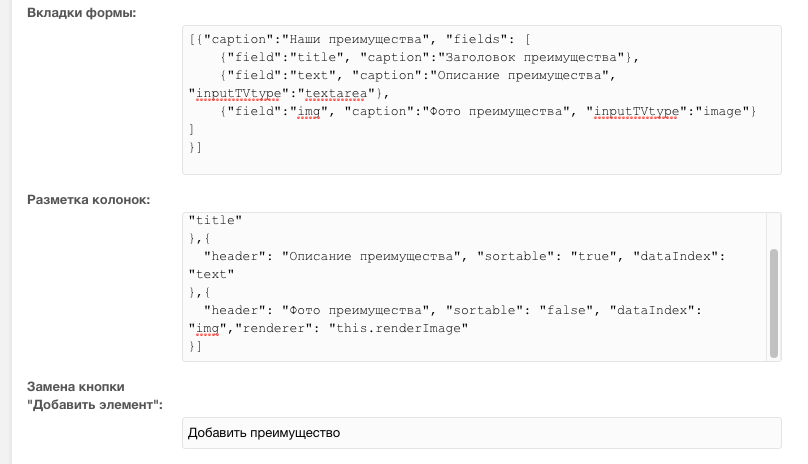Click "Фото преимущества" in the form tabs field

pyautogui.click(x=496, y=112)
